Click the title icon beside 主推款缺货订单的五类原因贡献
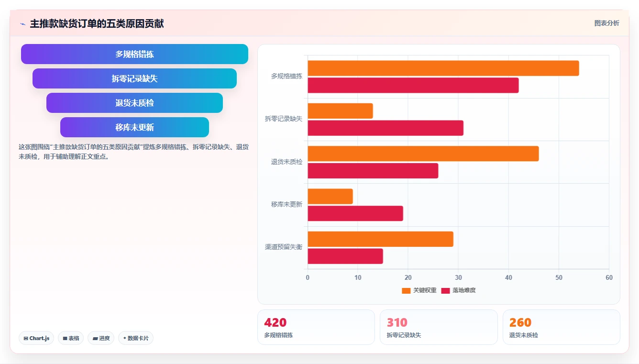The width and height of the screenshot is (639, 364). tap(22, 24)
